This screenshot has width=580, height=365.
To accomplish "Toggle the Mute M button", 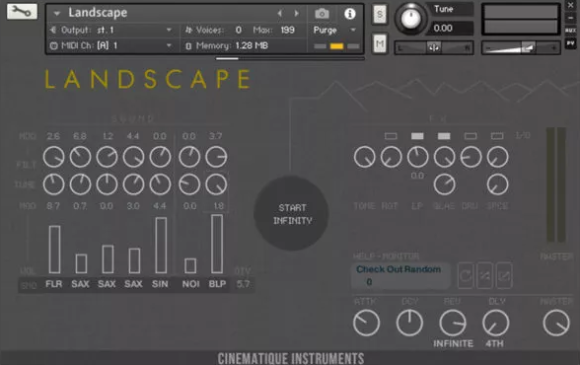I will pyautogui.click(x=380, y=44).
